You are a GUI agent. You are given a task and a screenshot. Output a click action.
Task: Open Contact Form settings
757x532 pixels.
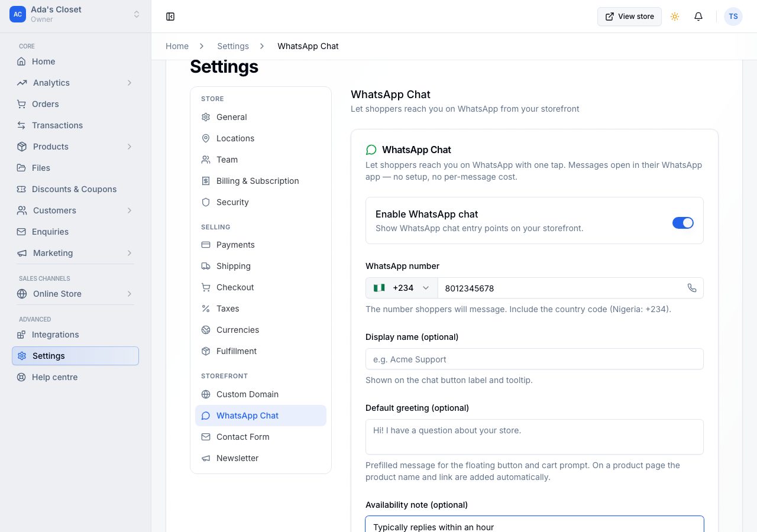261,437
